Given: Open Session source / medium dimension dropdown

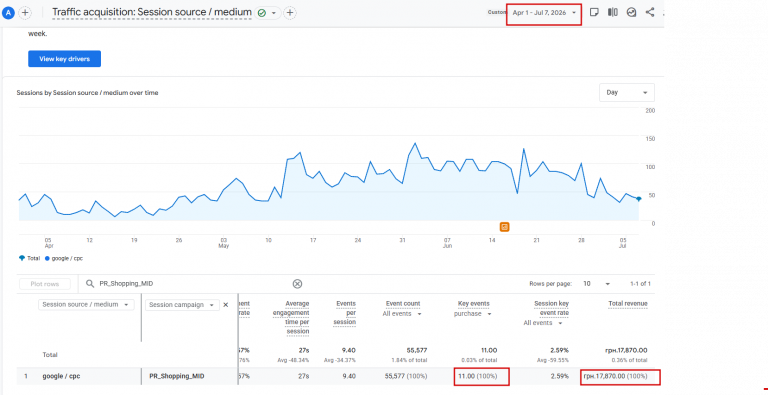Looking at the screenshot, I should [86, 304].
